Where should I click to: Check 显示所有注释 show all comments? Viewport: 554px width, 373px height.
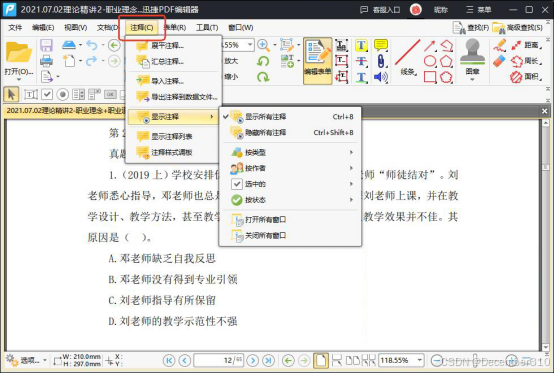click(289, 117)
